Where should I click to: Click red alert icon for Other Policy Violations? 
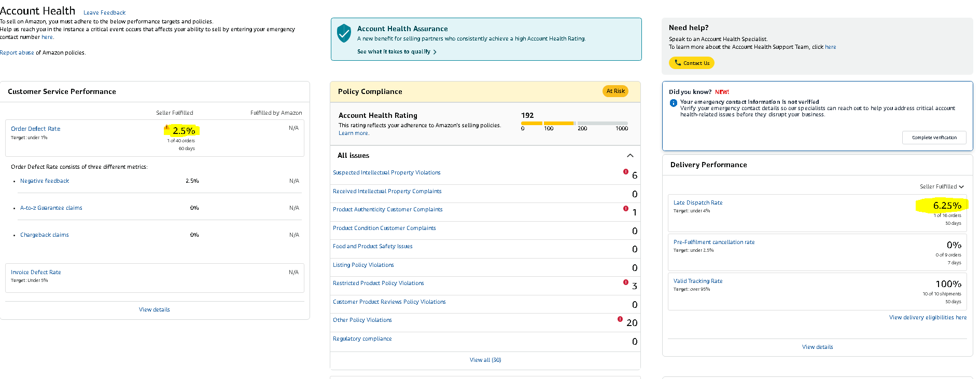click(620, 319)
